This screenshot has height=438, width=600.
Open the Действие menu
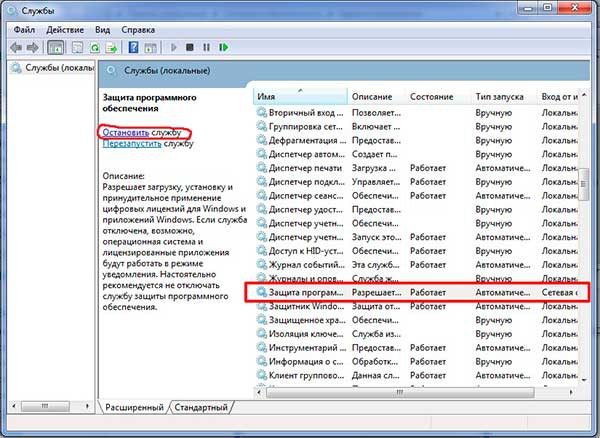[65, 30]
